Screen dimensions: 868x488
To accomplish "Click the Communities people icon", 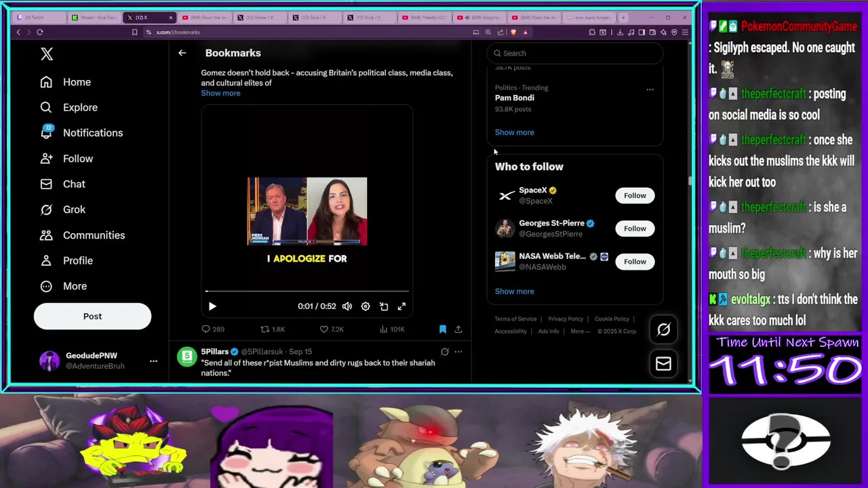I will coord(46,235).
